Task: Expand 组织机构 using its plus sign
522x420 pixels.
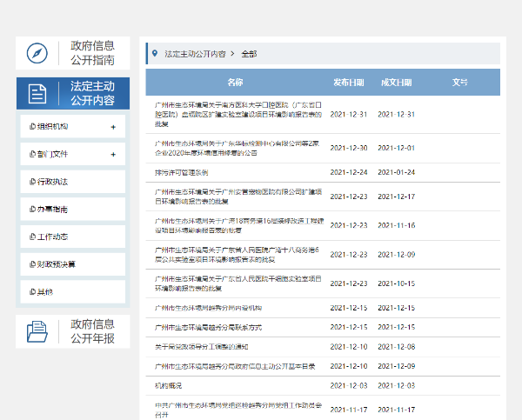Action: pos(113,128)
